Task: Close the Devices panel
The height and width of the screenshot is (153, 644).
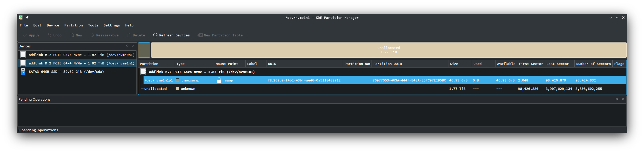Action: [133, 46]
